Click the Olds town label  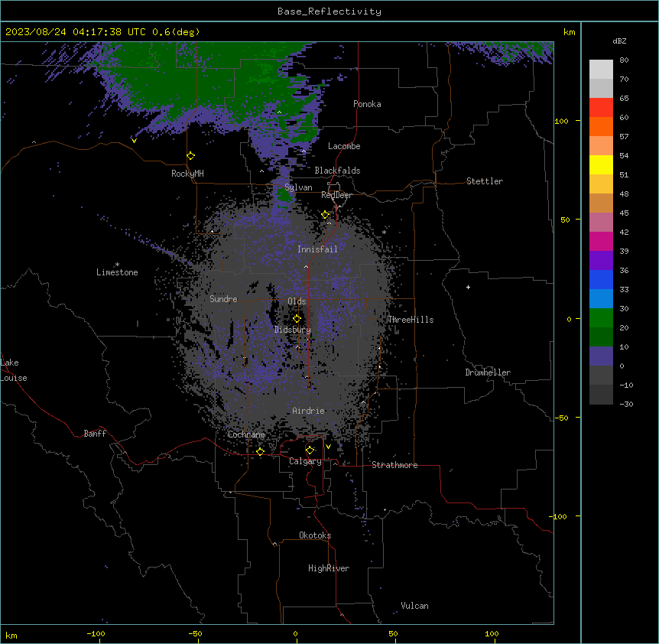click(297, 301)
